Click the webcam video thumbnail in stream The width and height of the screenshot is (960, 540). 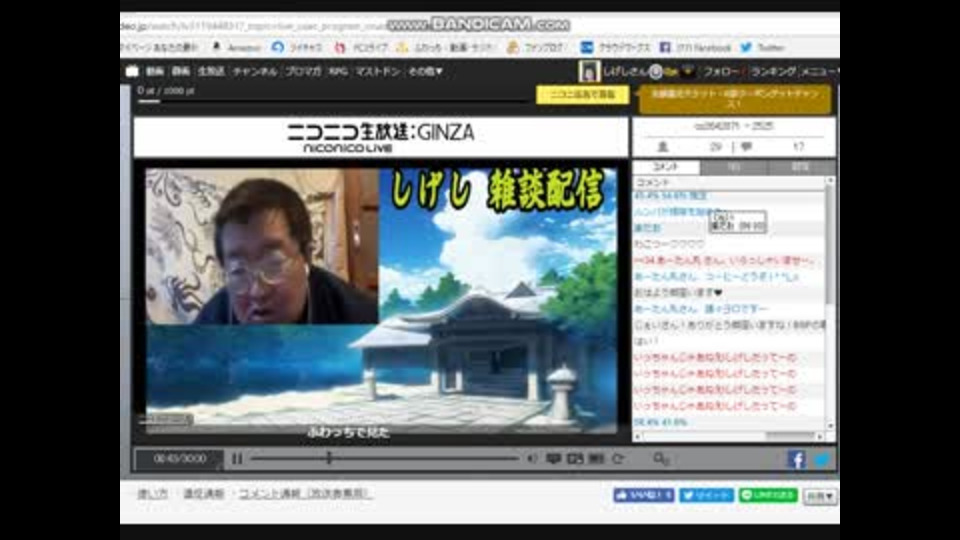(262, 247)
